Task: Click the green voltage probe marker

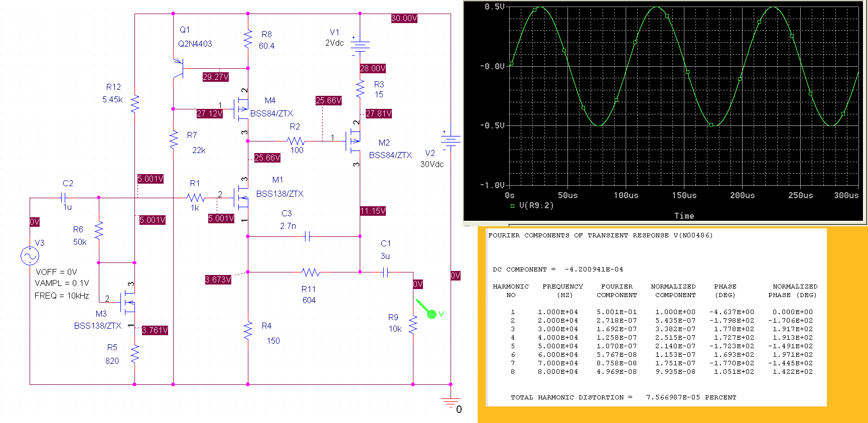Action: click(x=426, y=309)
